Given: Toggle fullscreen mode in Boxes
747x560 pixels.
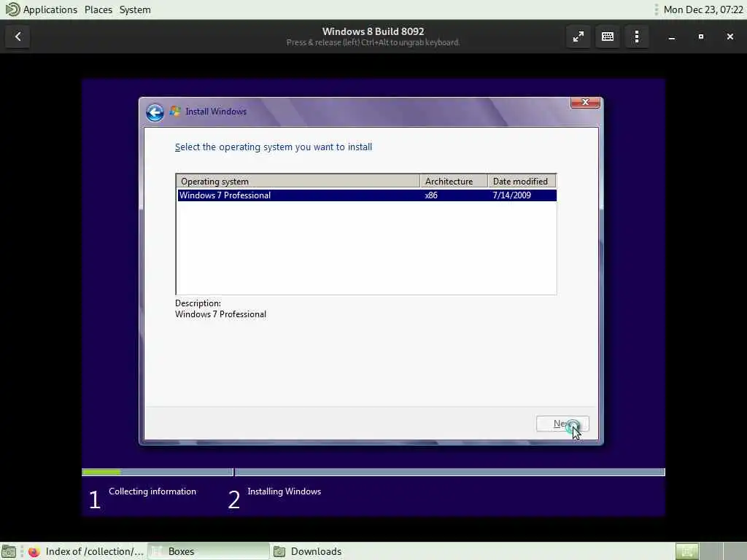Looking at the screenshot, I should click(x=578, y=36).
